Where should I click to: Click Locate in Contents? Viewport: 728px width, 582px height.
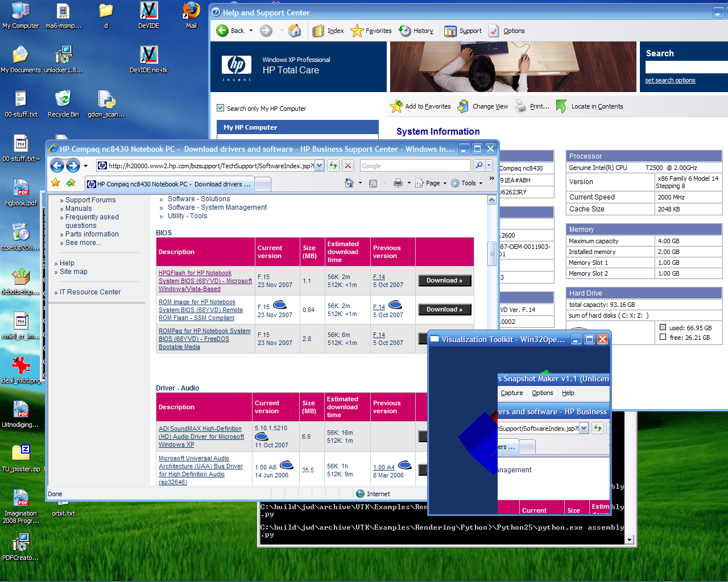[x=589, y=106]
